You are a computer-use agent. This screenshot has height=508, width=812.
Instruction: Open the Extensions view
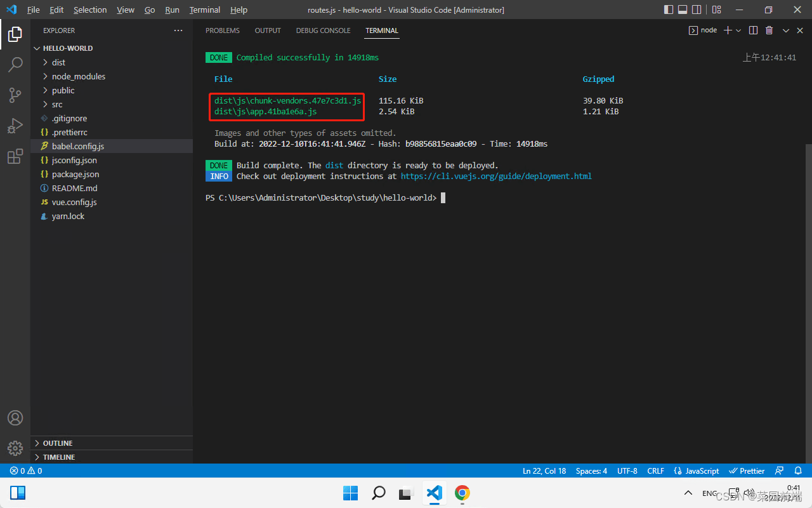pyautogui.click(x=15, y=156)
